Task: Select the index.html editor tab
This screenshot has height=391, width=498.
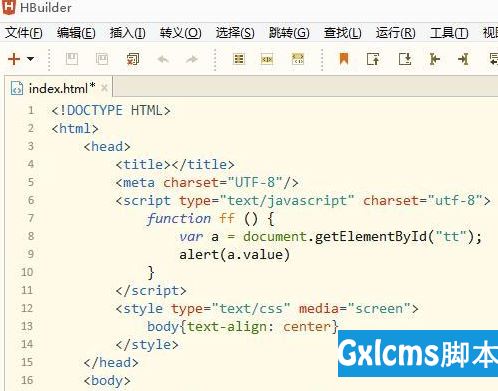Action: click(x=59, y=88)
